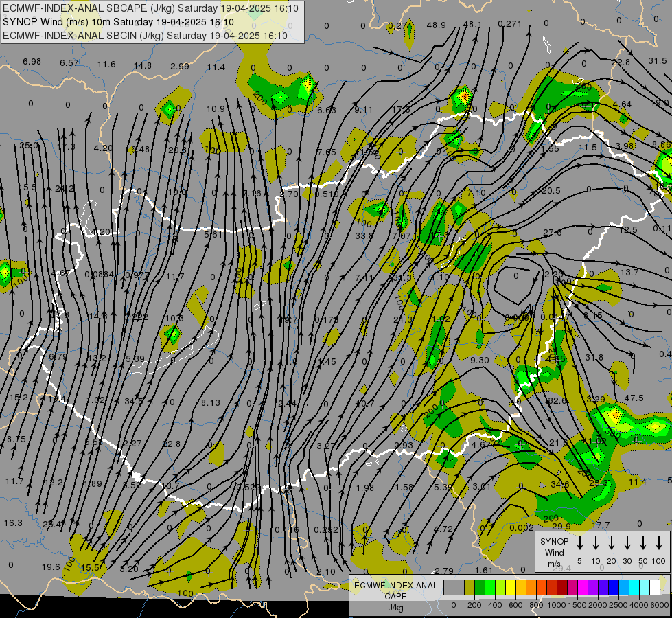Click the map value 34.6

[559, 485]
